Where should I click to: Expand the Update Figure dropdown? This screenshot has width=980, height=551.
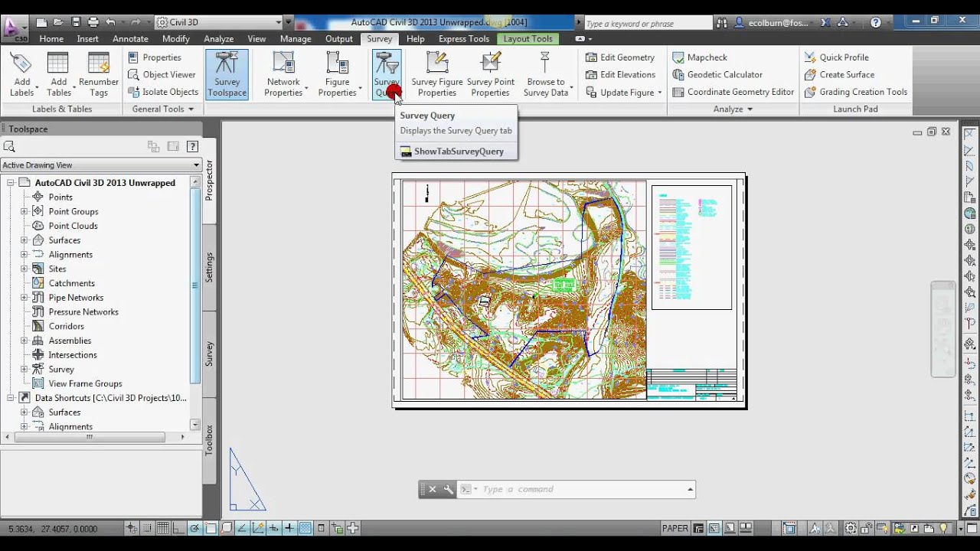tap(660, 93)
